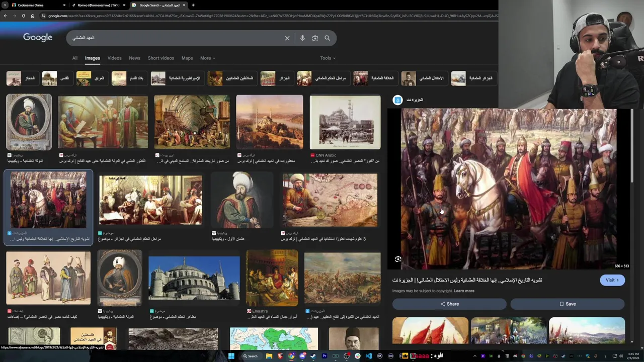
Task: Close the Codenames Online tab
Action: [x=64, y=5]
